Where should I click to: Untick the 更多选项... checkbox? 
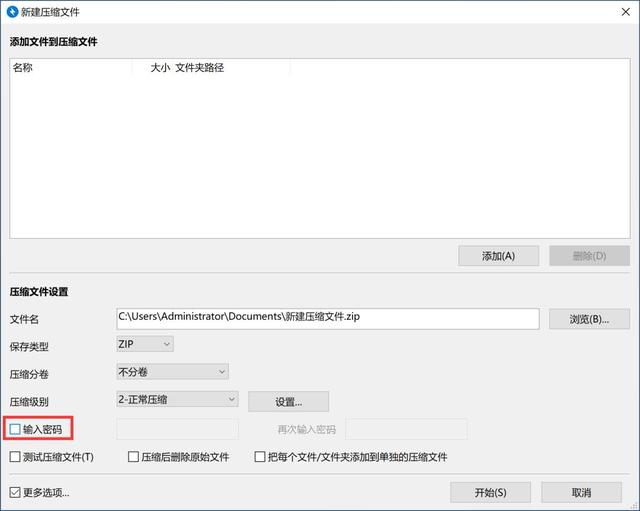(15, 492)
